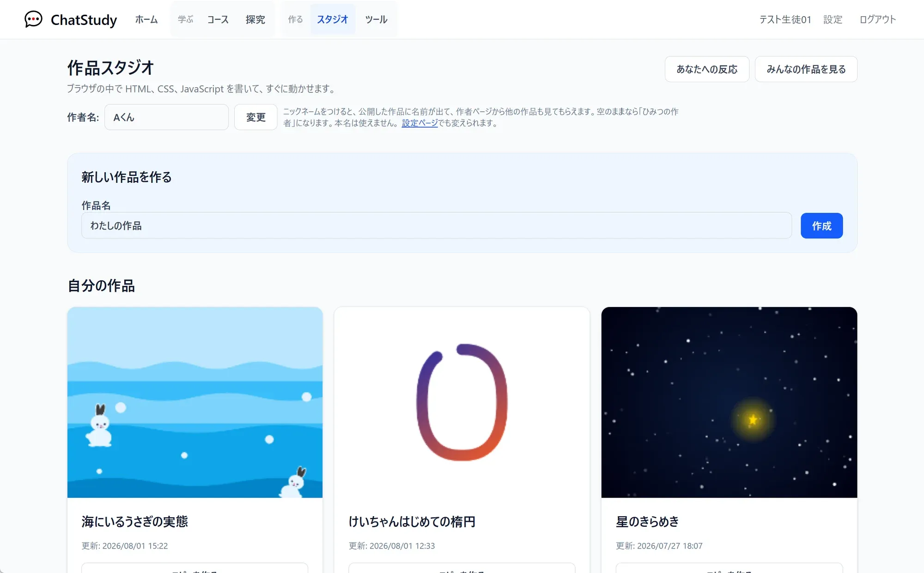Click the title 星のきらめき
The image size is (924, 573).
(647, 522)
